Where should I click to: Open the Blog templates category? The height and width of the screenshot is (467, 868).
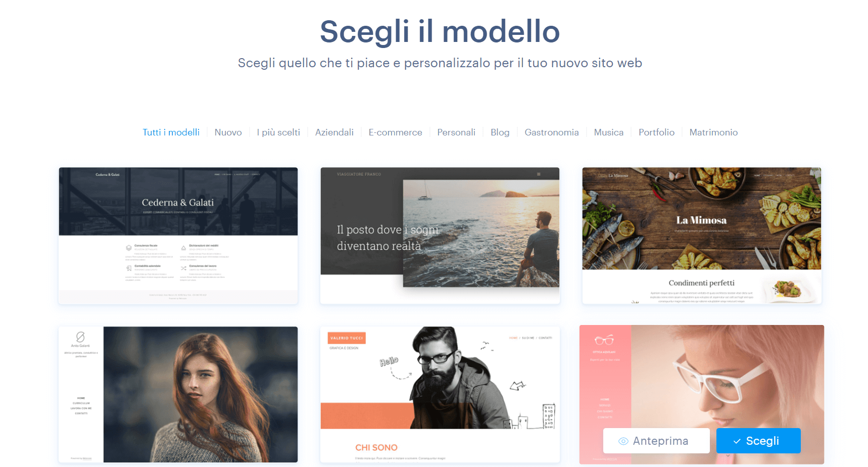click(500, 132)
